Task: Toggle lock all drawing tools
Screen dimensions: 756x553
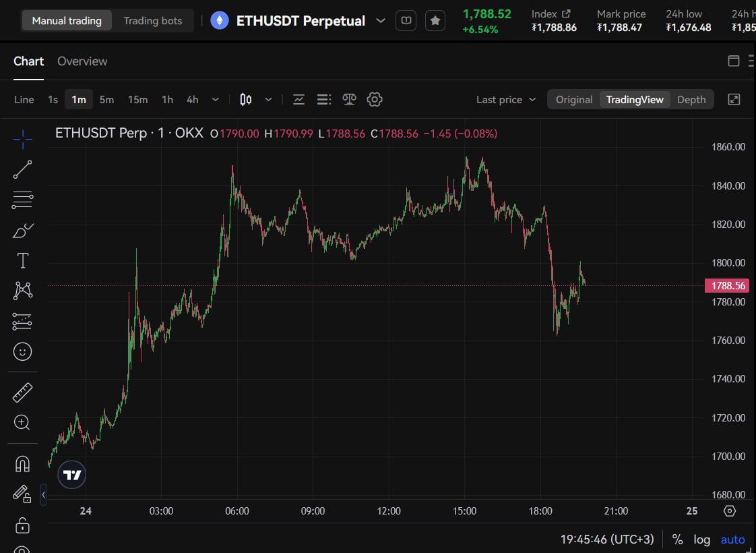Action: (22, 525)
